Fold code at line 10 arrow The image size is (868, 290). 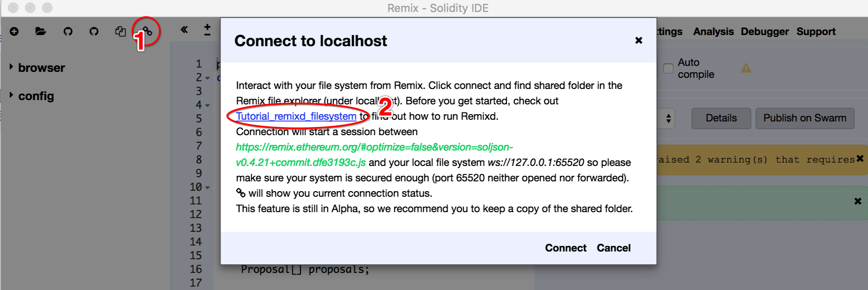[x=208, y=188]
